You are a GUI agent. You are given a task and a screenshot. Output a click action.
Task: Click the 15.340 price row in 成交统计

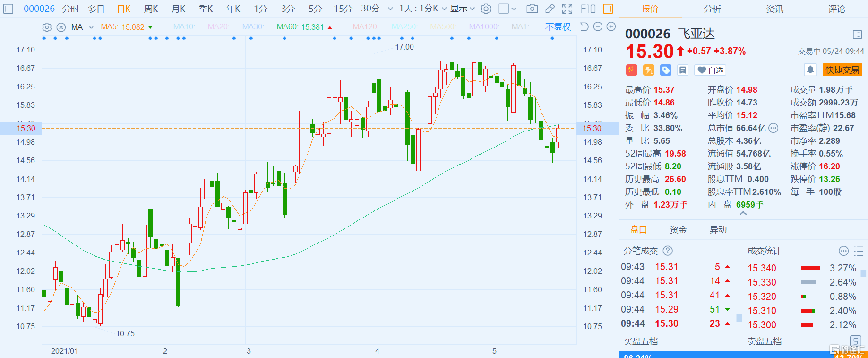[802, 268]
